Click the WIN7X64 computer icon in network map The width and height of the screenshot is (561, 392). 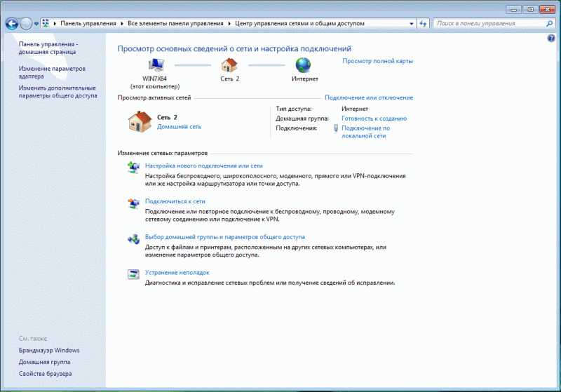point(156,65)
